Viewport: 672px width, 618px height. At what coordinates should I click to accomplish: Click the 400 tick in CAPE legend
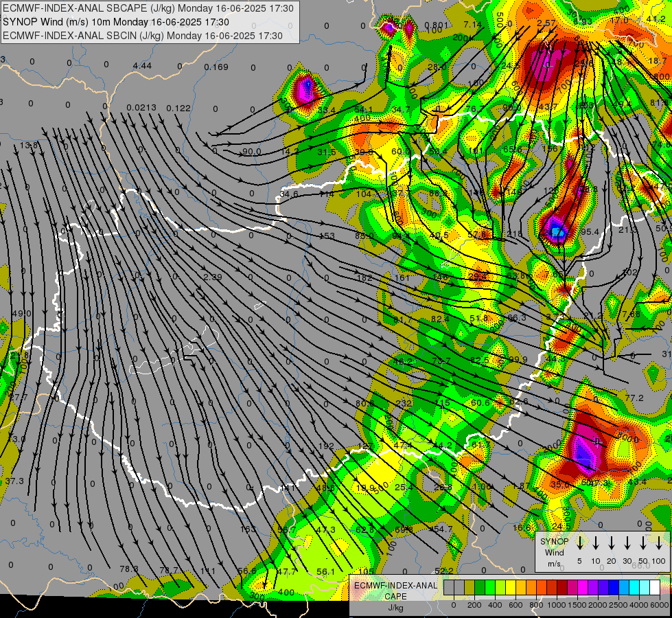pyautogui.click(x=495, y=605)
